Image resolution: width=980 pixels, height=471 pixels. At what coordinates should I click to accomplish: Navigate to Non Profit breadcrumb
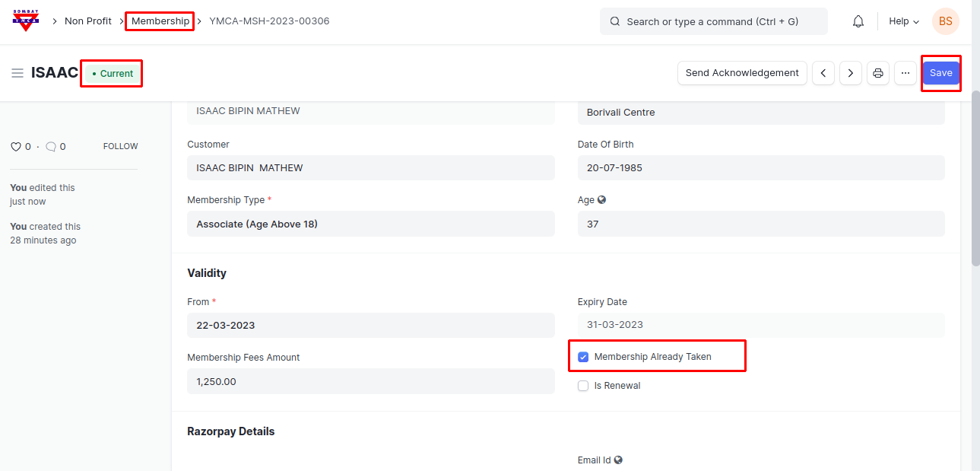[88, 21]
